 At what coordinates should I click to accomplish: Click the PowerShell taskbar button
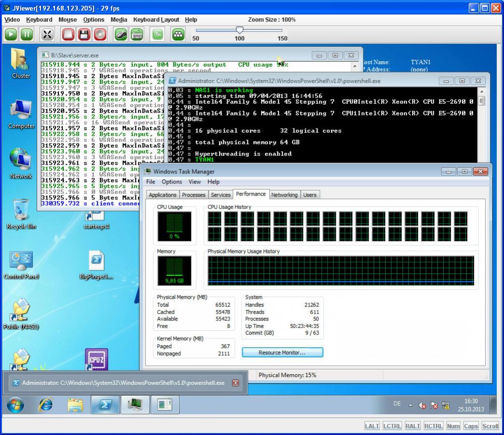pos(105,405)
